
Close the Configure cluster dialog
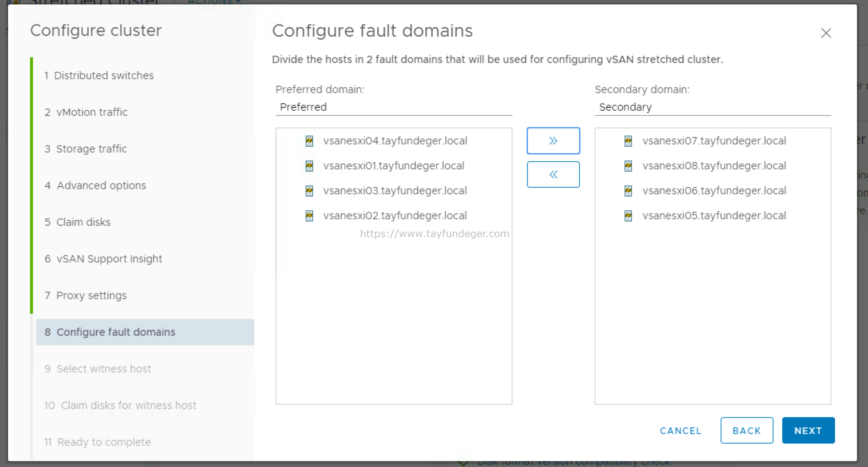pos(826,33)
